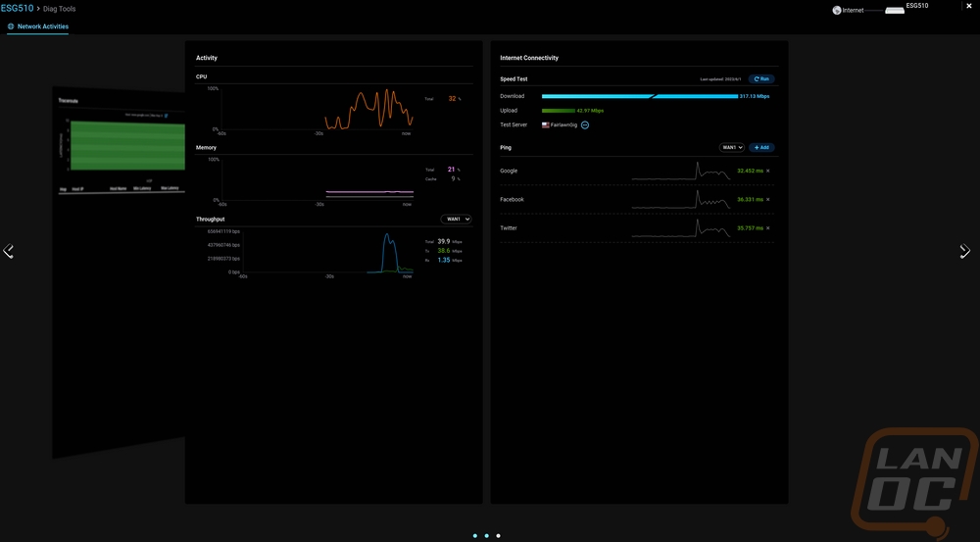Click the ESG510 device icon in header

(895, 10)
